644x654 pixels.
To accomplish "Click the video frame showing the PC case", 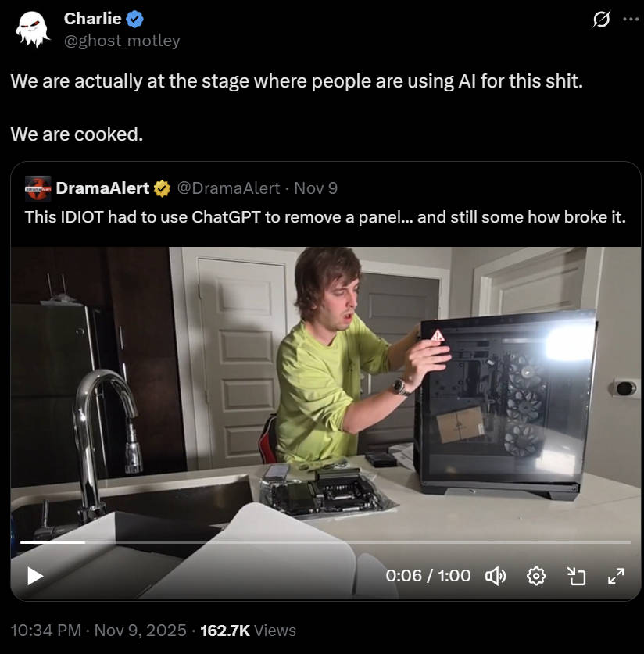I will pos(500,406).
